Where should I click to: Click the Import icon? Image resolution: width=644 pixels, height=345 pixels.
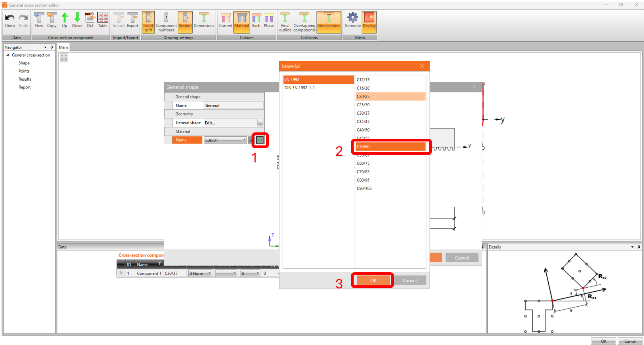point(119,21)
